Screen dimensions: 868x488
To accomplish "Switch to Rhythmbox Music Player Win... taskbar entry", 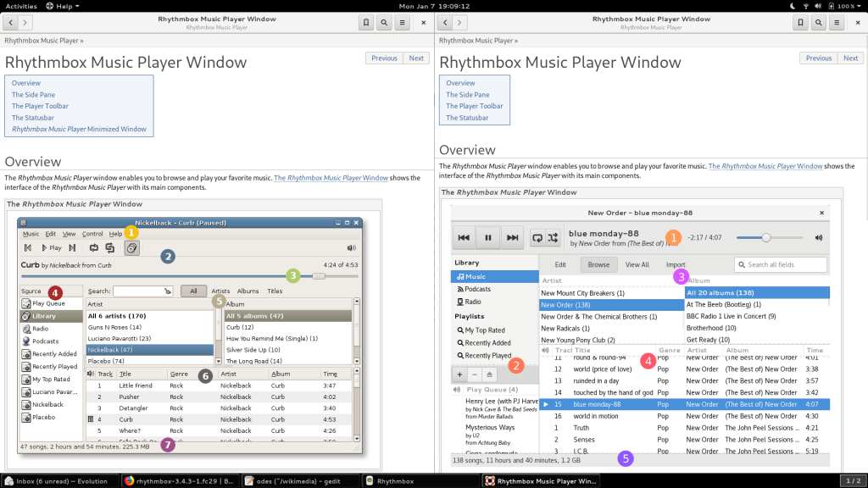I will (542, 481).
